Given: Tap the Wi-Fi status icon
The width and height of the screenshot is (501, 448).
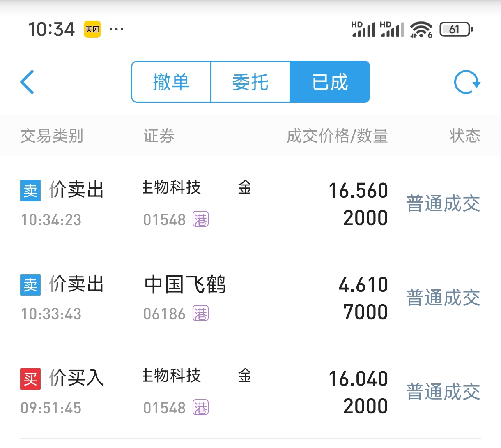Looking at the screenshot, I should [421, 29].
